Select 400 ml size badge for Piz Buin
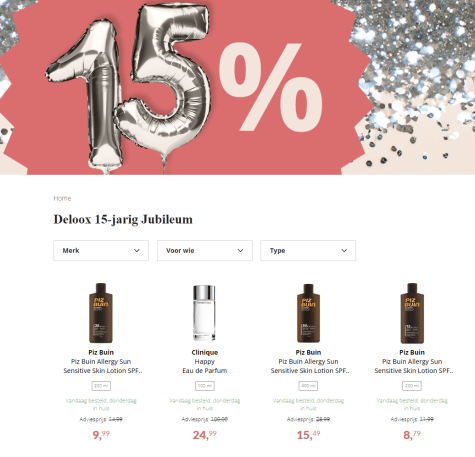The height and width of the screenshot is (457, 475). pyautogui.click(x=308, y=386)
